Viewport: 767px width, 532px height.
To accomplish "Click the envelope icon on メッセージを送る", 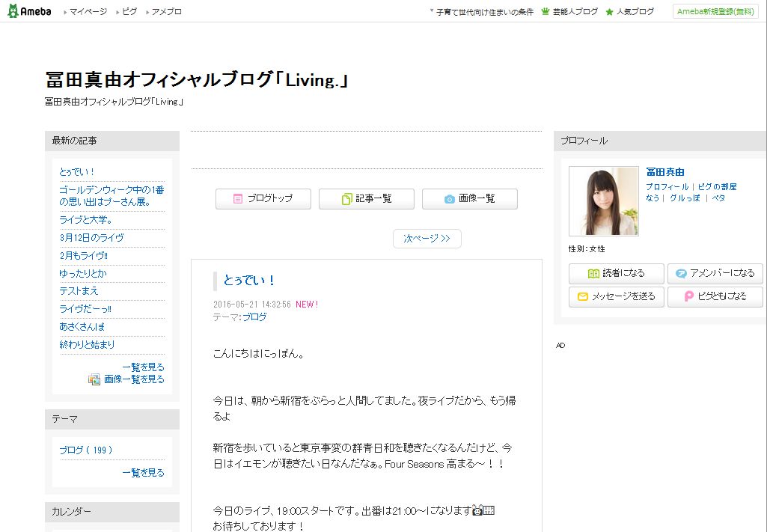I will click(x=583, y=296).
